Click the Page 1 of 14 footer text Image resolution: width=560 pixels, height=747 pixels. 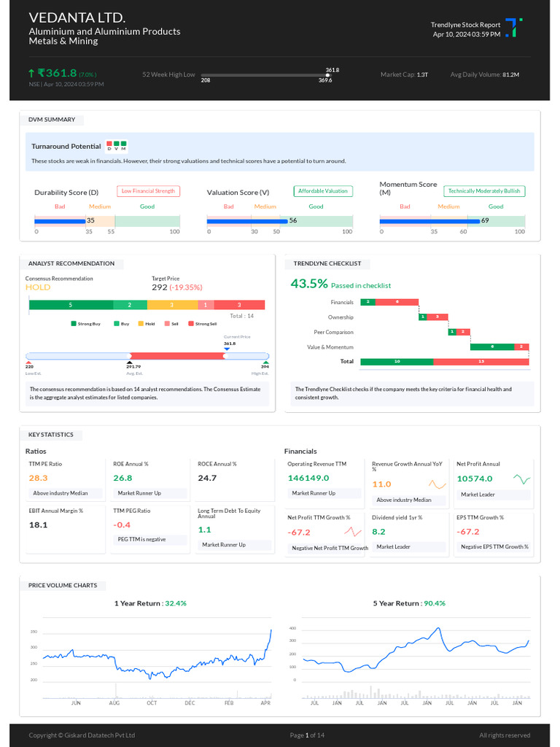307,735
